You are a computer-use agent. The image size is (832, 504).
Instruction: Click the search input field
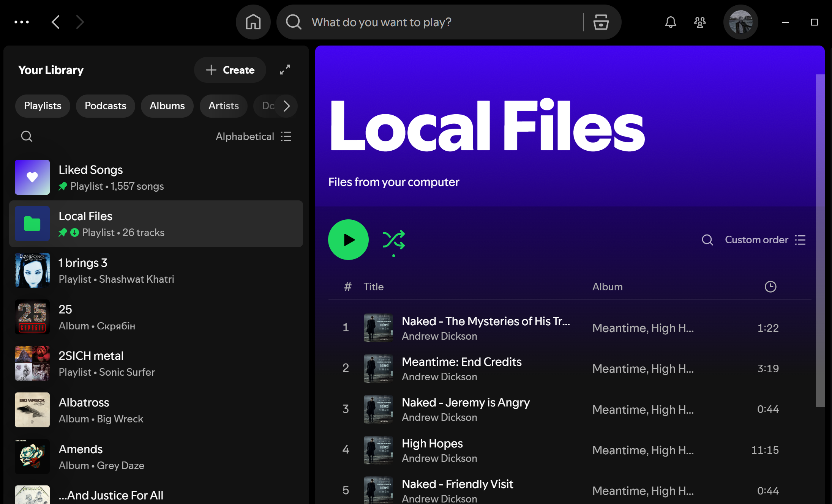pyautogui.click(x=437, y=22)
